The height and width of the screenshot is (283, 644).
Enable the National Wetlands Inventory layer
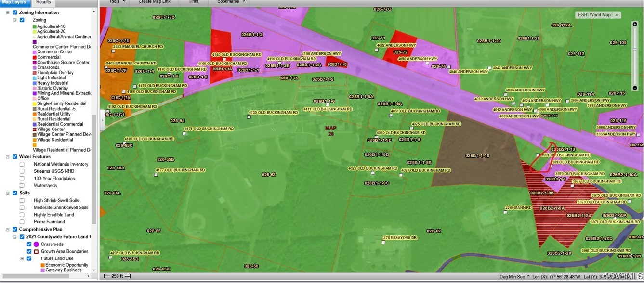(x=22, y=165)
